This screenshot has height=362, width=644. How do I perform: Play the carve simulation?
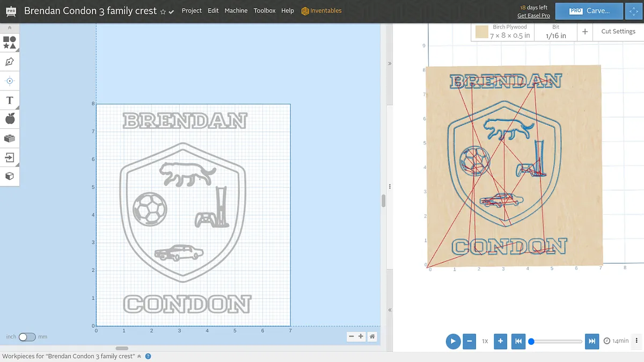tap(453, 341)
